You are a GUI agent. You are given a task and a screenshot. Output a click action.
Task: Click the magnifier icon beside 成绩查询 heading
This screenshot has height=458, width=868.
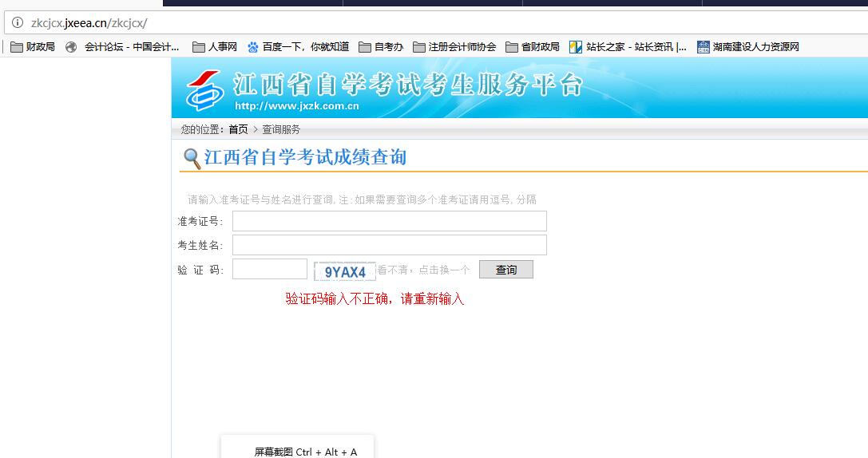[x=192, y=159]
